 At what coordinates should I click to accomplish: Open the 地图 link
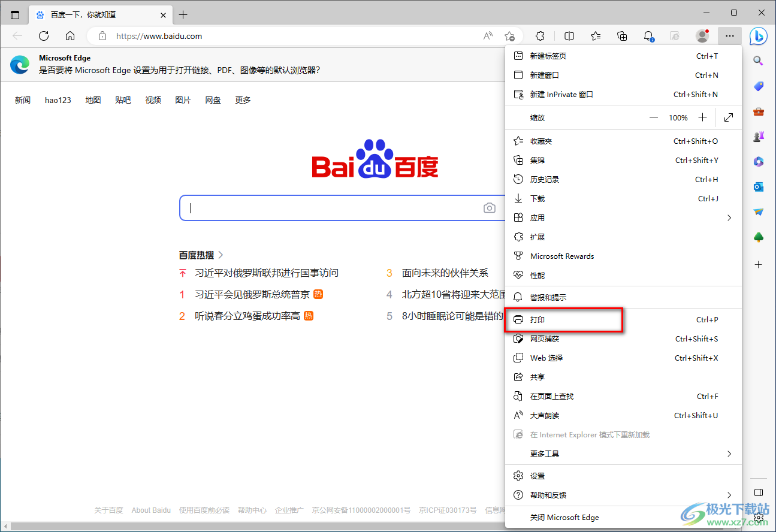(93, 100)
